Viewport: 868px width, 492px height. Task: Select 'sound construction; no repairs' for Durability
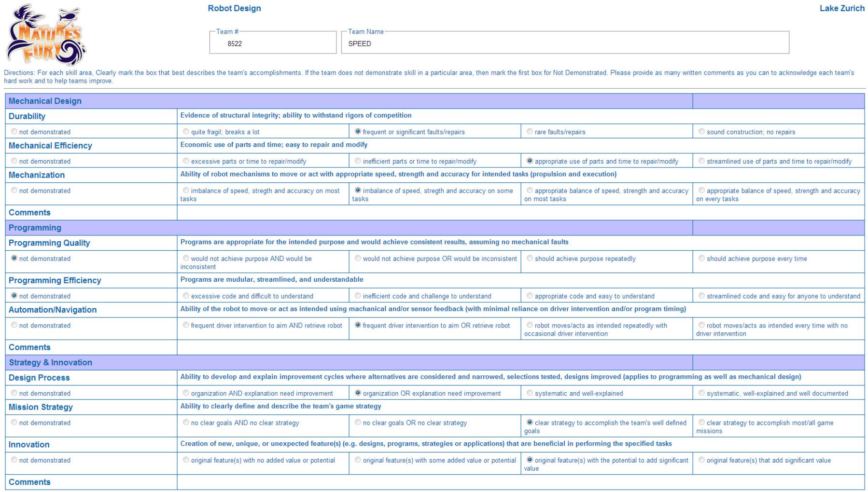(701, 132)
